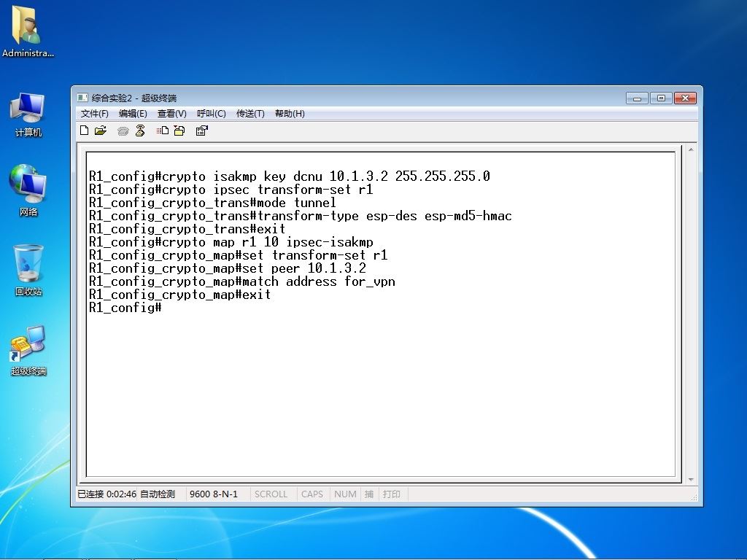Select the 超级终端 shortcut icon
This screenshot has height=560, width=747.
(x=28, y=351)
